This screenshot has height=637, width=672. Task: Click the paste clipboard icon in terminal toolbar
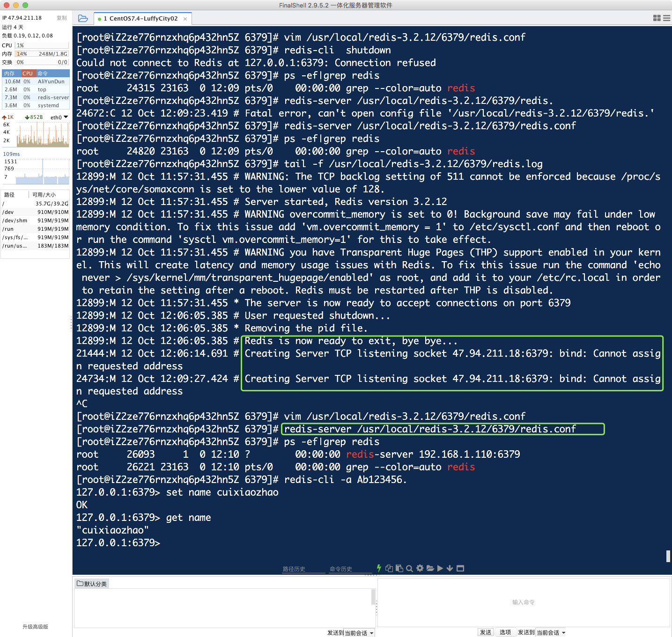click(x=399, y=568)
